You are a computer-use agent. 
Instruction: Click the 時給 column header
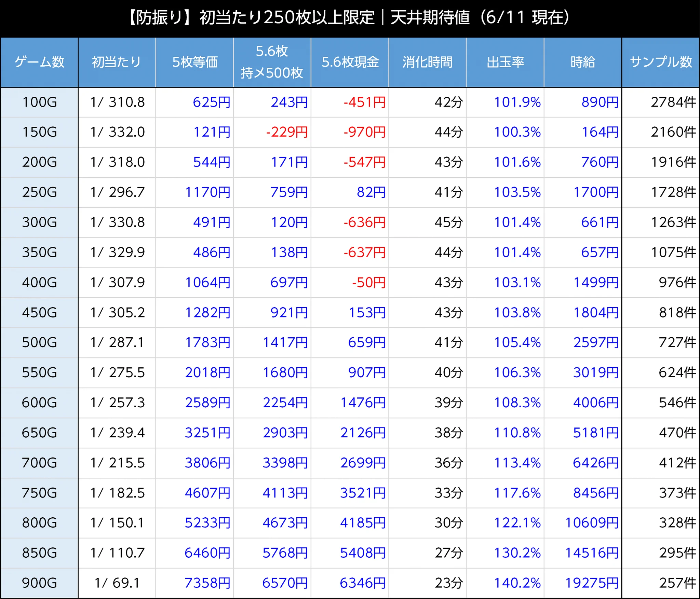[x=583, y=62]
